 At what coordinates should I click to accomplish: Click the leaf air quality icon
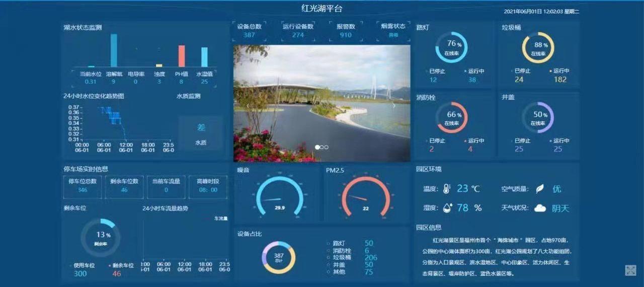point(539,189)
